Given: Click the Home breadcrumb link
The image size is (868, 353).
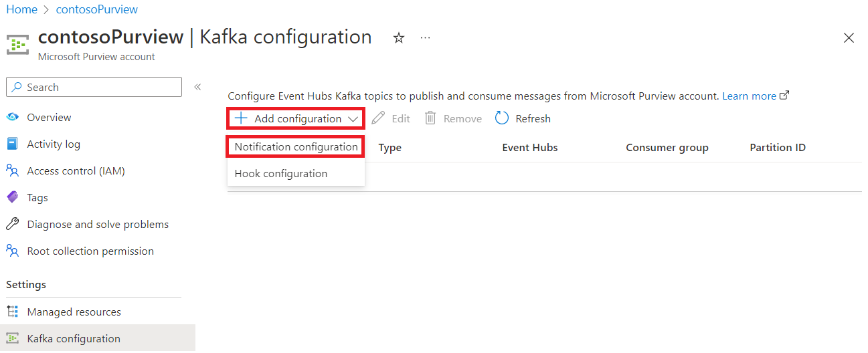Looking at the screenshot, I should coord(21,9).
